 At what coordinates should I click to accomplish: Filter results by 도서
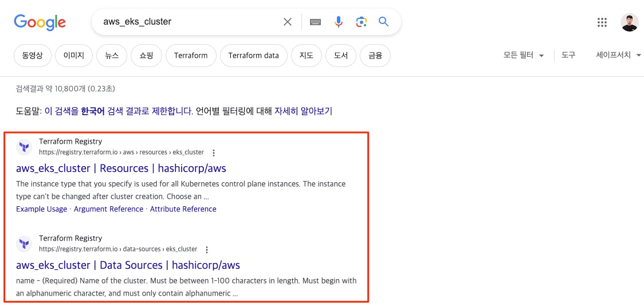(x=341, y=56)
